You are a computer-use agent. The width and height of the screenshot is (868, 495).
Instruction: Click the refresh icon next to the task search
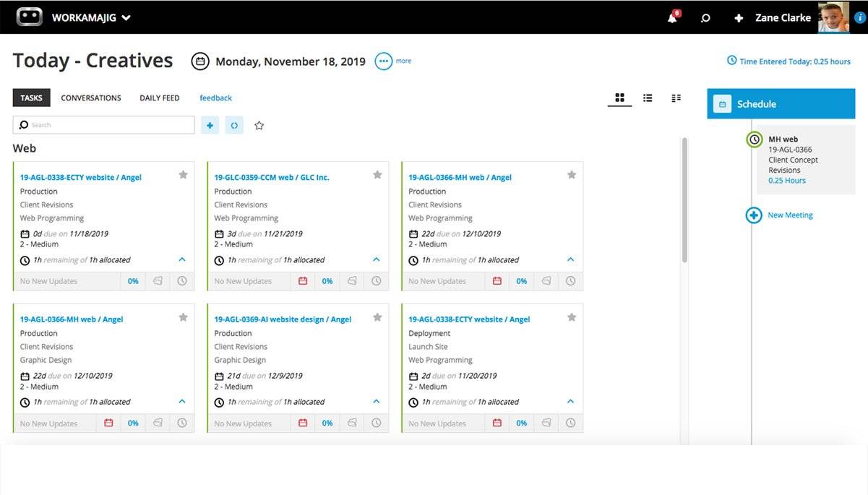coord(234,125)
